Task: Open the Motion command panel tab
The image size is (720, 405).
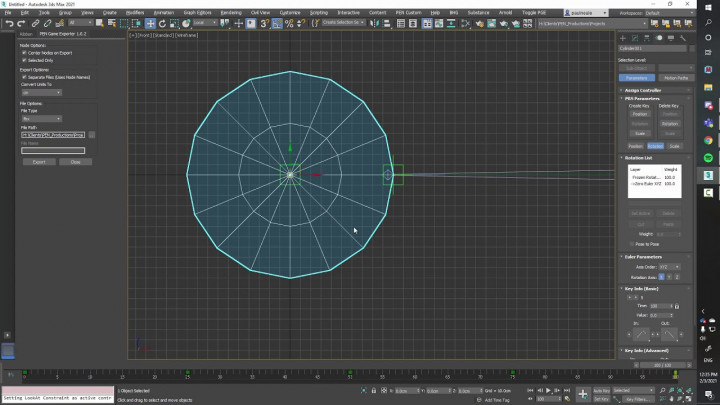Action: (x=659, y=38)
